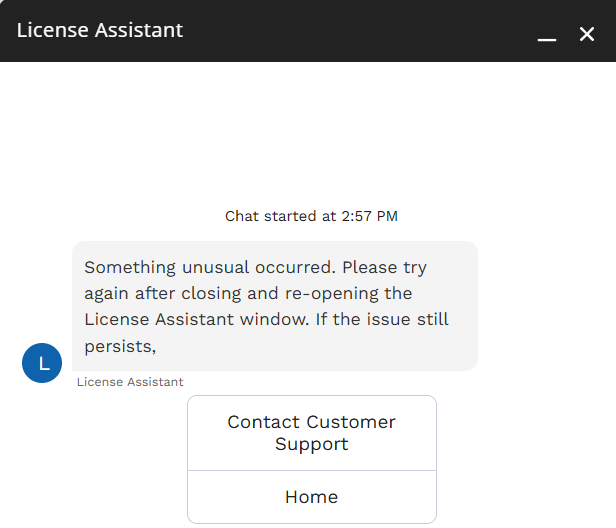616x528 pixels.
Task: Click the empty header area beside the title
Action: (360, 31)
